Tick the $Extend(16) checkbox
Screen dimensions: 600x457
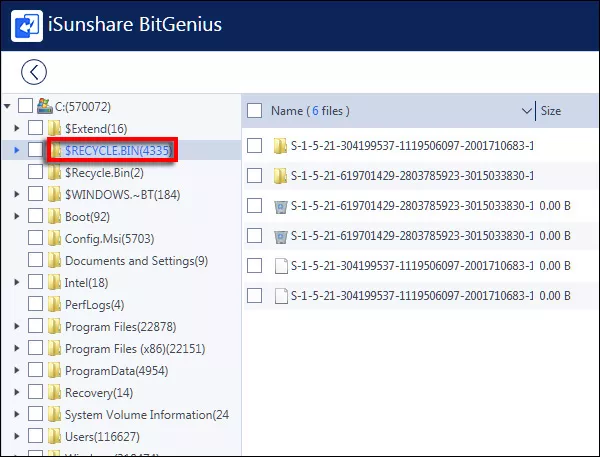click(x=35, y=128)
